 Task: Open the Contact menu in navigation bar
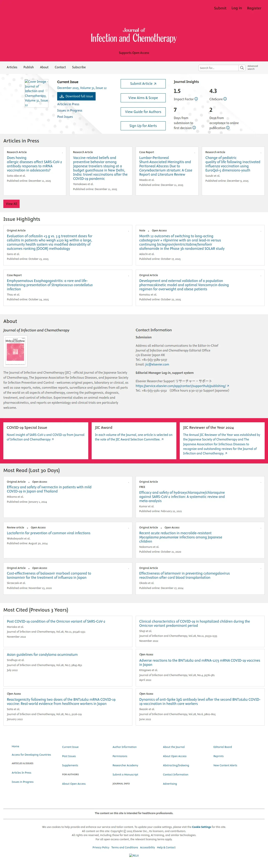click(x=60, y=67)
